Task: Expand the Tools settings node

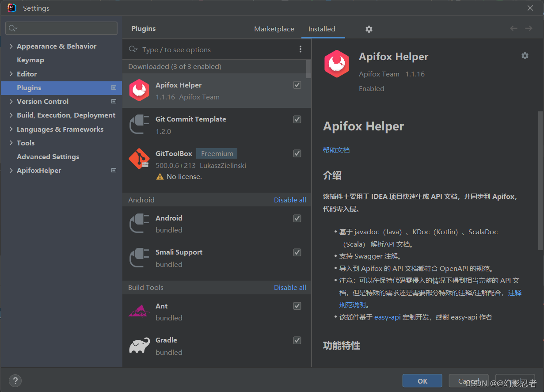Action: click(x=11, y=143)
